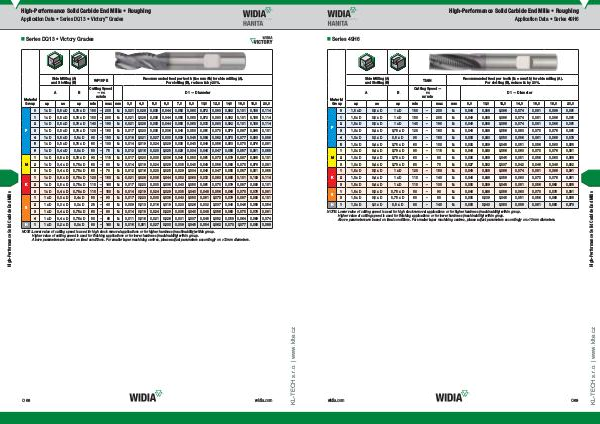The width and height of the screenshot is (600, 424).
Task: Select 'D1 – Diameter' header in DQ13 table
Action: (x=197, y=93)
